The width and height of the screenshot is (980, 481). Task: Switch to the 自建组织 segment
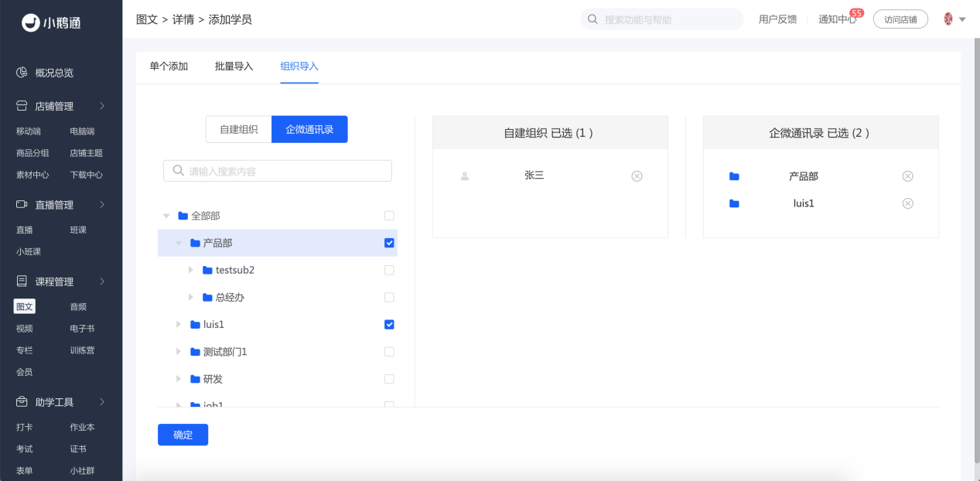239,129
